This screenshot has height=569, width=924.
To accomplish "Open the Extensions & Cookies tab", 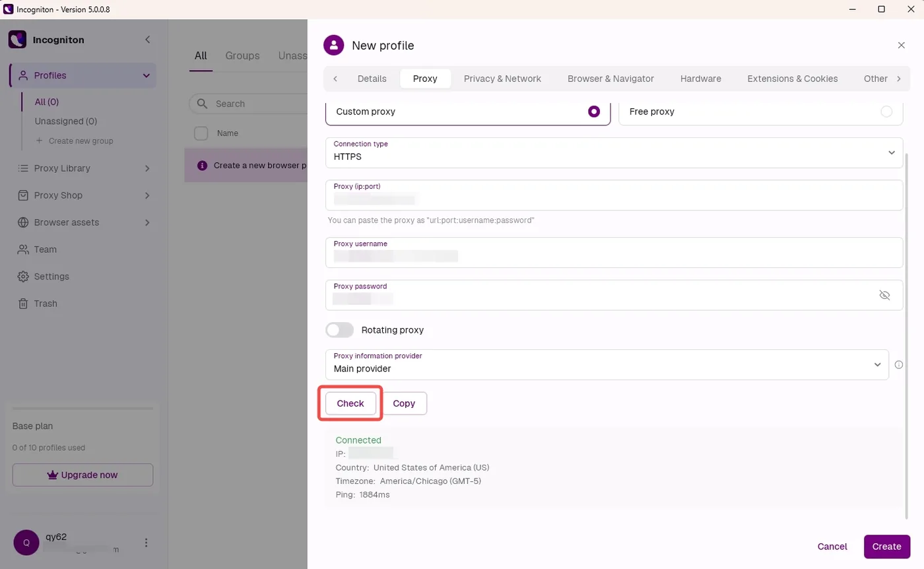I will pyautogui.click(x=792, y=79).
